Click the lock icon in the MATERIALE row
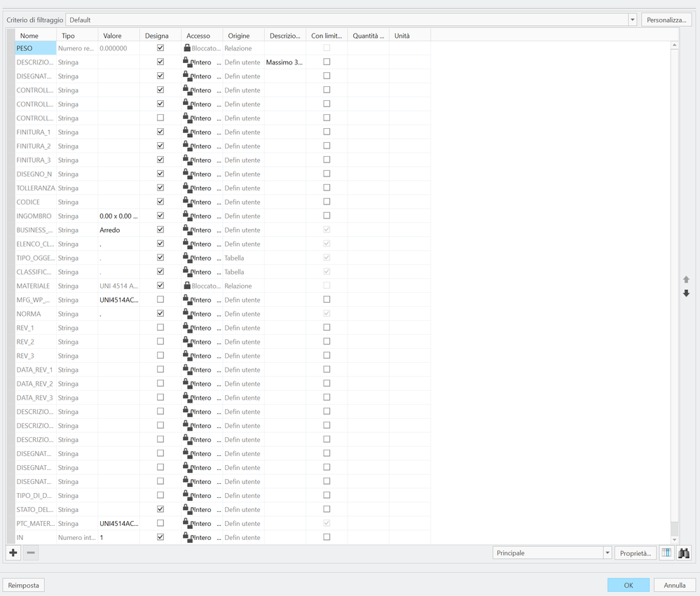This screenshot has height=596, width=700. pyautogui.click(x=187, y=286)
